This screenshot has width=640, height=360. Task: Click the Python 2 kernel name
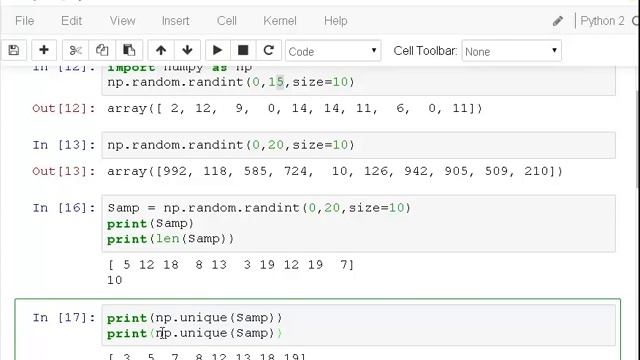602,21
